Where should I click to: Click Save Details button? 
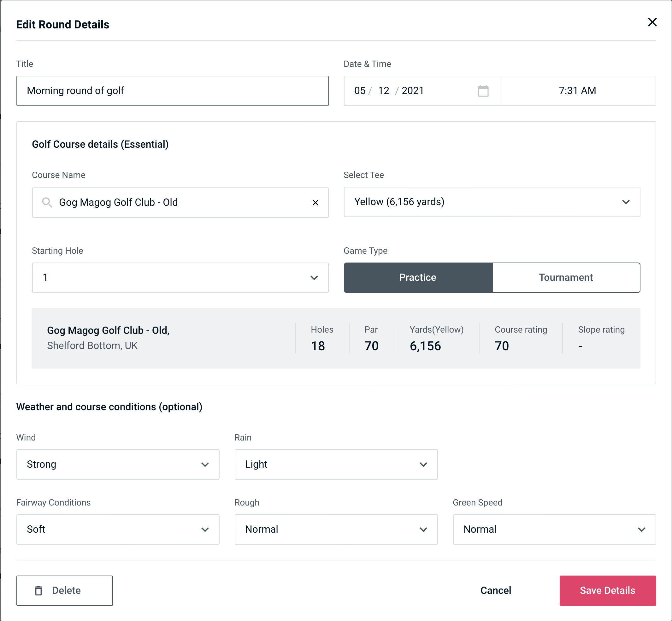(x=607, y=591)
